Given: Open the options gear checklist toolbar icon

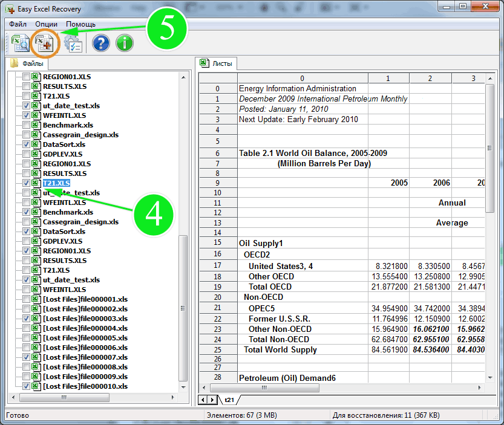Looking at the screenshot, I should [73, 43].
